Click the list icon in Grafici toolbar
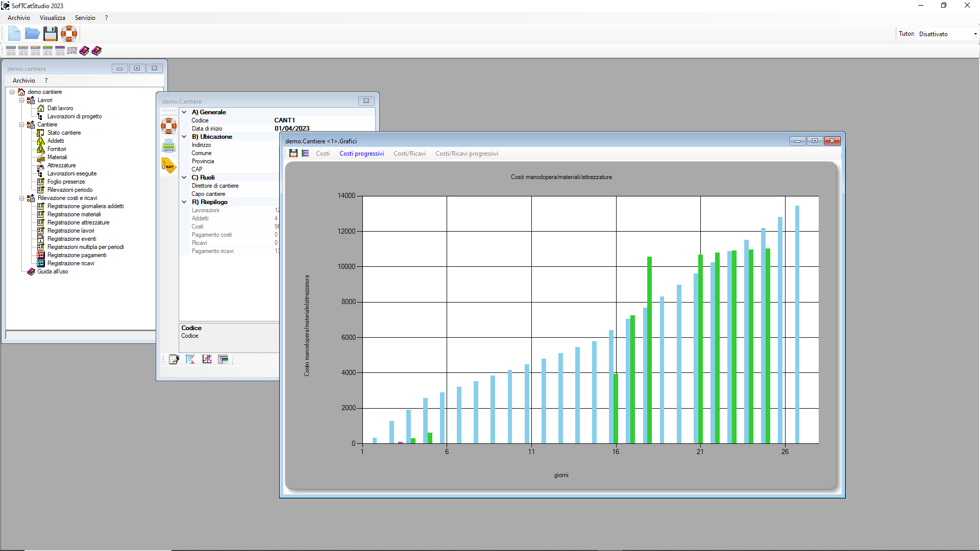The height and width of the screenshot is (551, 980). [x=305, y=153]
